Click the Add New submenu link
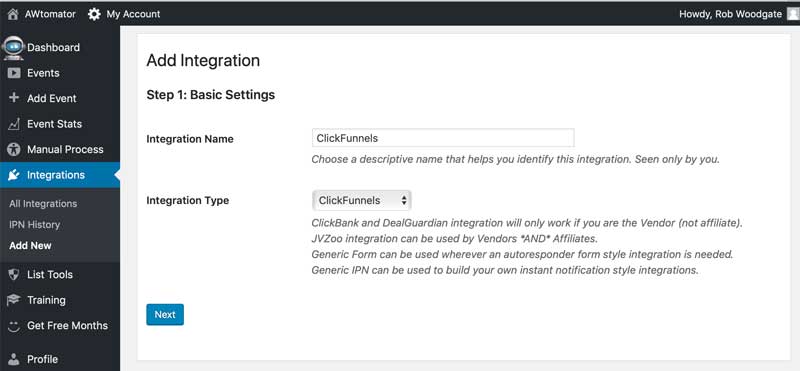The width and height of the screenshot is (800, 371). (x=30, y=245)
